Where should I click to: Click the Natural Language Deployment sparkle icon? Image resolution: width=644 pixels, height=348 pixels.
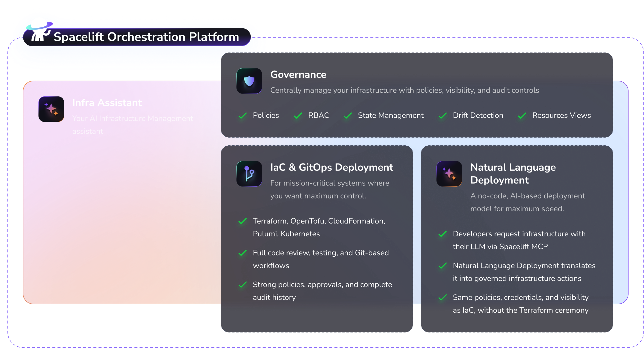click(449, 174)
